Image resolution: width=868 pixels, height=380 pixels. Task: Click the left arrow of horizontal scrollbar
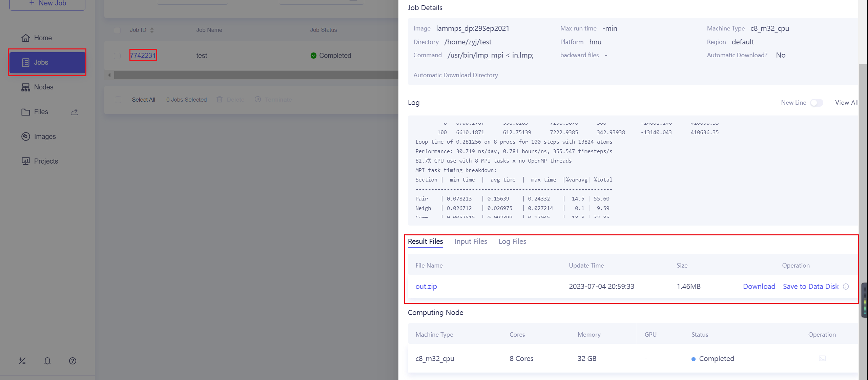[x=109, y=75]
